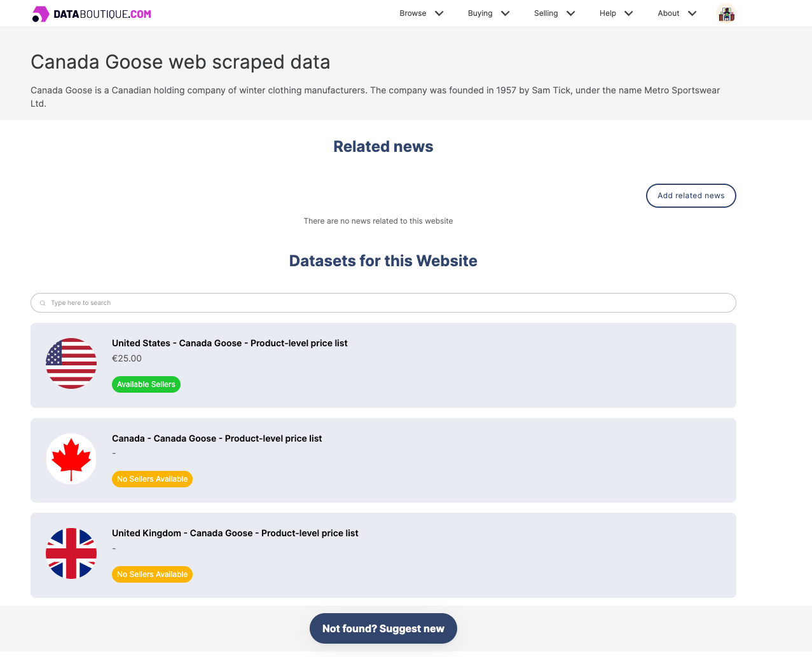
Task: Click the search magnifier icon
Action: point(43,303)
